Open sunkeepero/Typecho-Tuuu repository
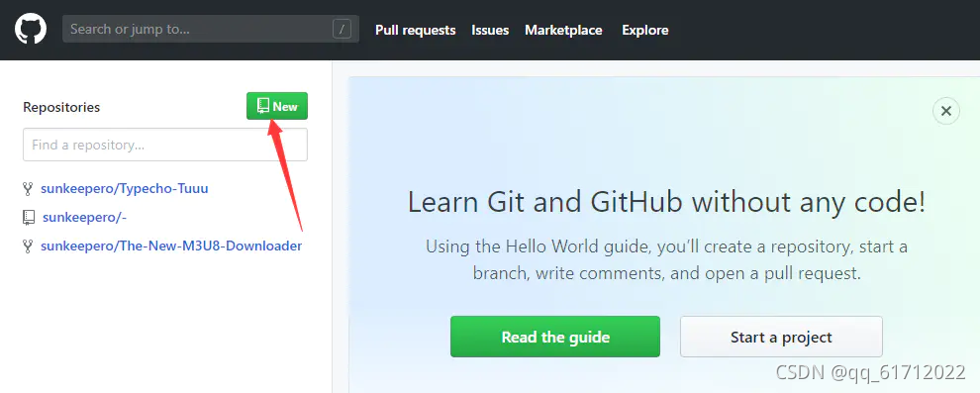 pos(125,188)
